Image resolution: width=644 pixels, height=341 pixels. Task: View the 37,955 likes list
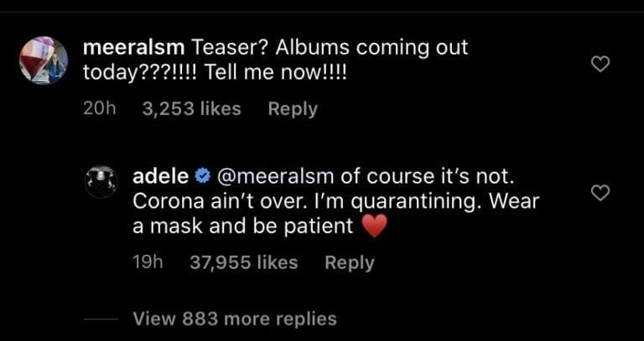[x=244, y=262]
